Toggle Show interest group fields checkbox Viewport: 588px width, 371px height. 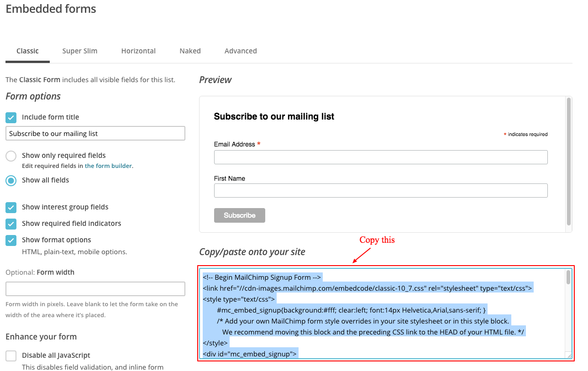pyautogui.click(x=11, y=208)
